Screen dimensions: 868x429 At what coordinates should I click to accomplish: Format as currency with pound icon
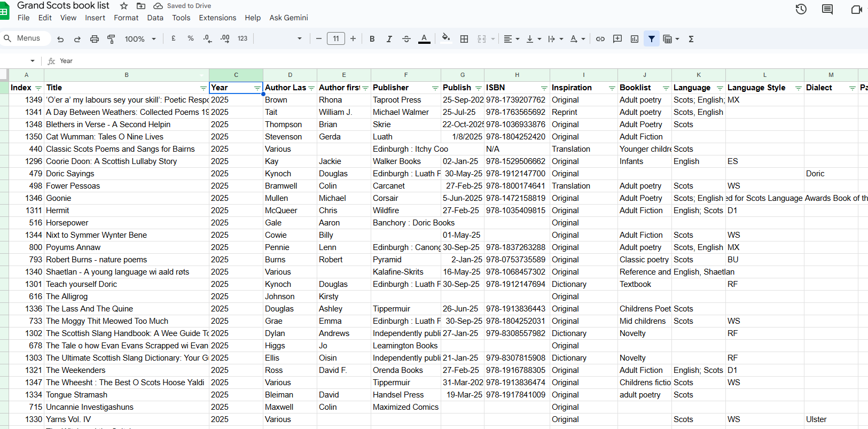pyautogui.click(x=174, y=38)
